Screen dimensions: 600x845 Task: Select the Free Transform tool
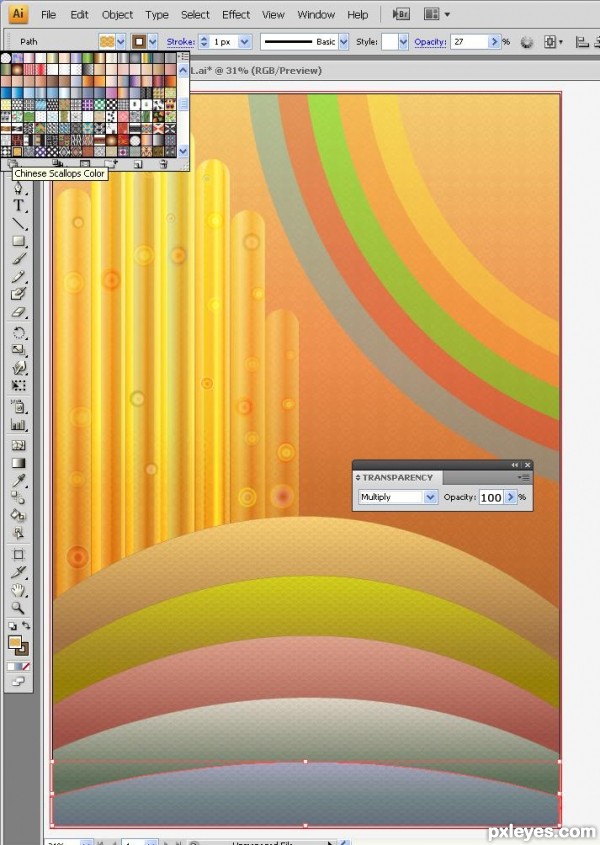coord(18,386)
